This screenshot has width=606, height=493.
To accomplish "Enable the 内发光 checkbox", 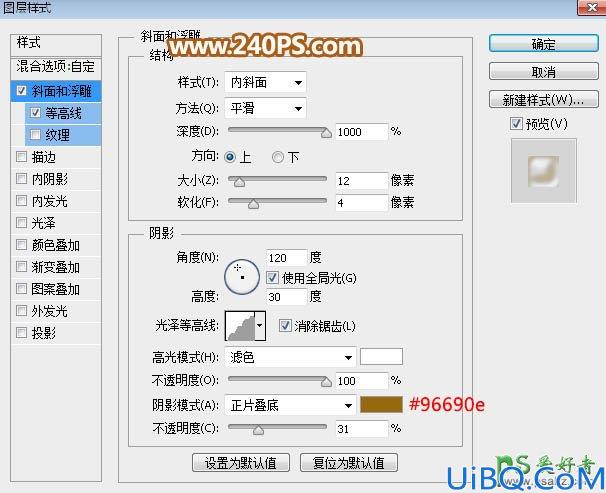I will pos(21,201).
